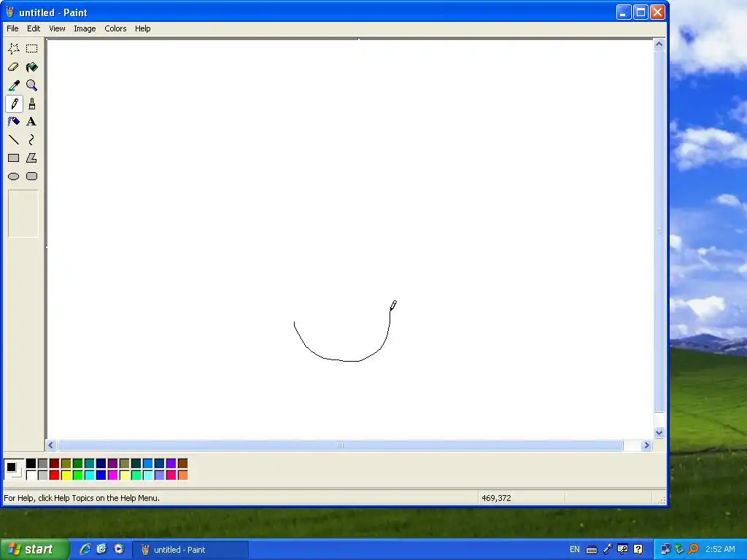Click the language bar help question icon
747x560 pixels.
[x=638, y=550]
